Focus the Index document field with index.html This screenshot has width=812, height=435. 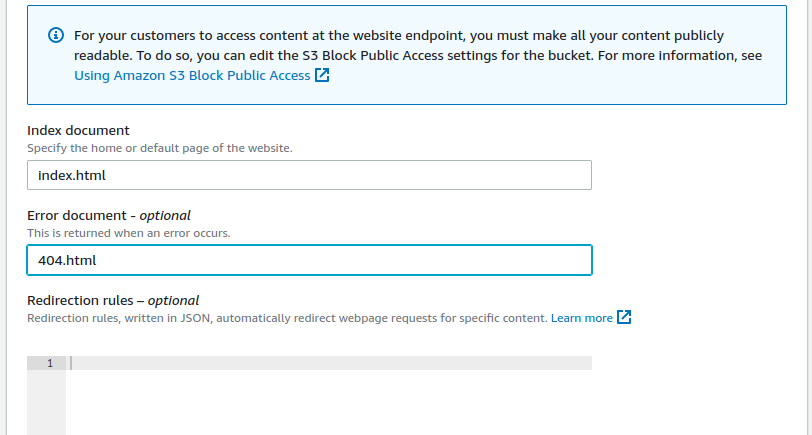click(309, 175)
